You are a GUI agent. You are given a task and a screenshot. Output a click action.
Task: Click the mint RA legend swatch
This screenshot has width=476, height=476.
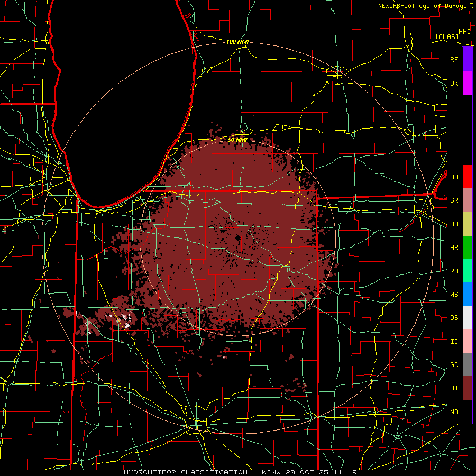[467, 271]
